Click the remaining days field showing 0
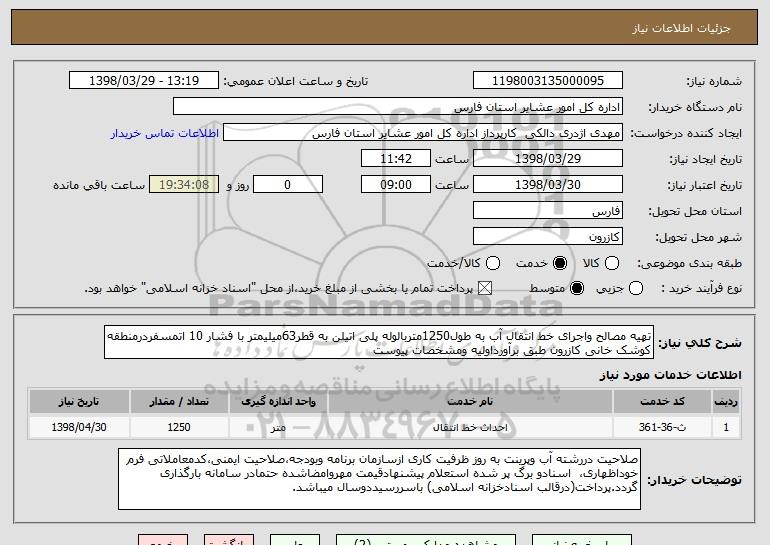This screenshot has width=770, height=545. [288, 185]
